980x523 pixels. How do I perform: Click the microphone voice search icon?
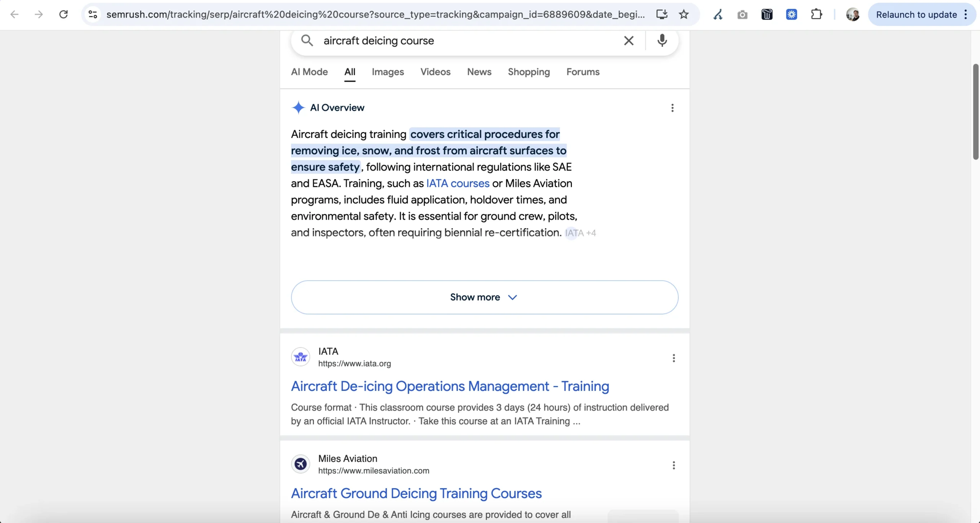coord(662,40)
